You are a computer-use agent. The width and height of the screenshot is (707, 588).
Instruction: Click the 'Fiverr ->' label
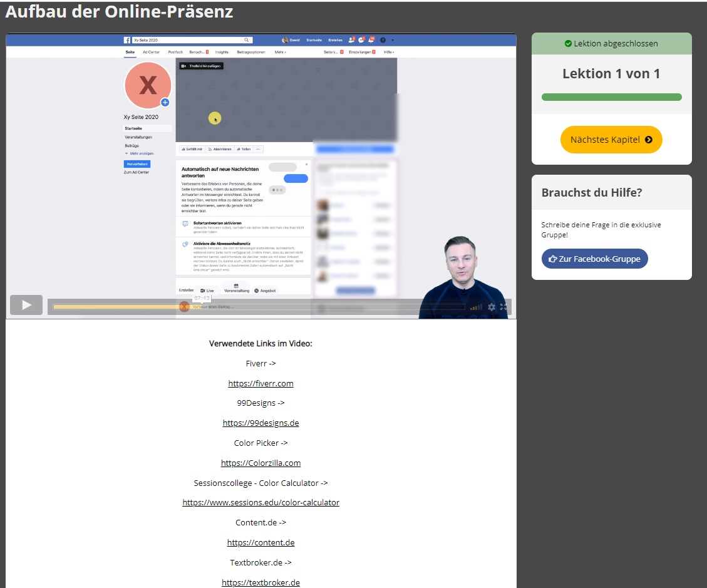coord(261,363)
